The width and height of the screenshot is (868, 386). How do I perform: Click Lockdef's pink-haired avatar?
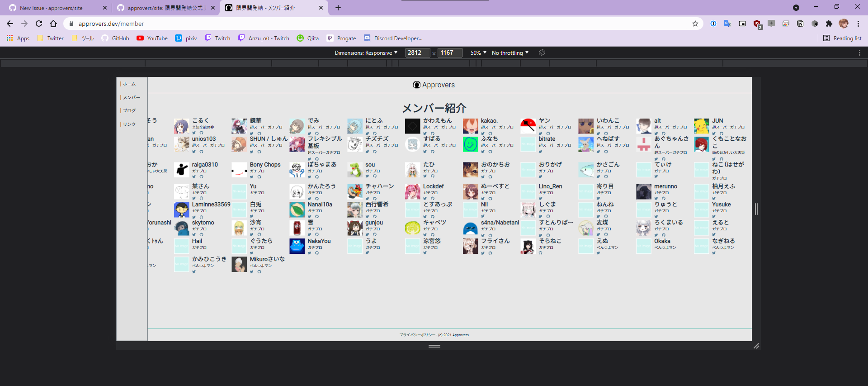(x=412, y=191)
